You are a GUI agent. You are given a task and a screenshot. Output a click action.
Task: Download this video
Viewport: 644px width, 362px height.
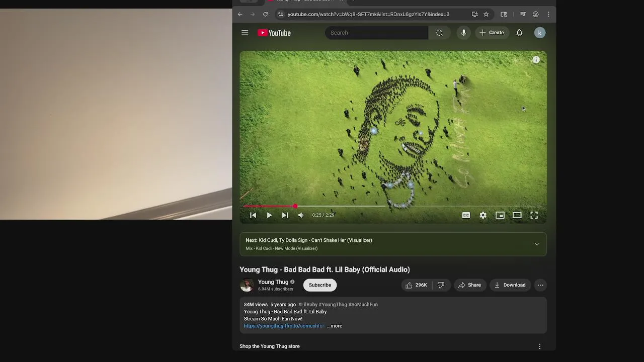(x=510, y=285)
